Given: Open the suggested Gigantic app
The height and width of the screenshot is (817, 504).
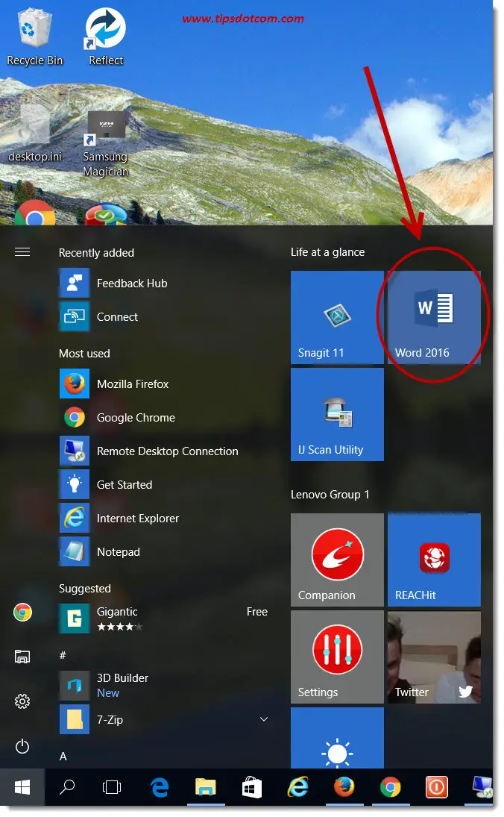Looking at the screenshot, I should (x=164, y=619).
